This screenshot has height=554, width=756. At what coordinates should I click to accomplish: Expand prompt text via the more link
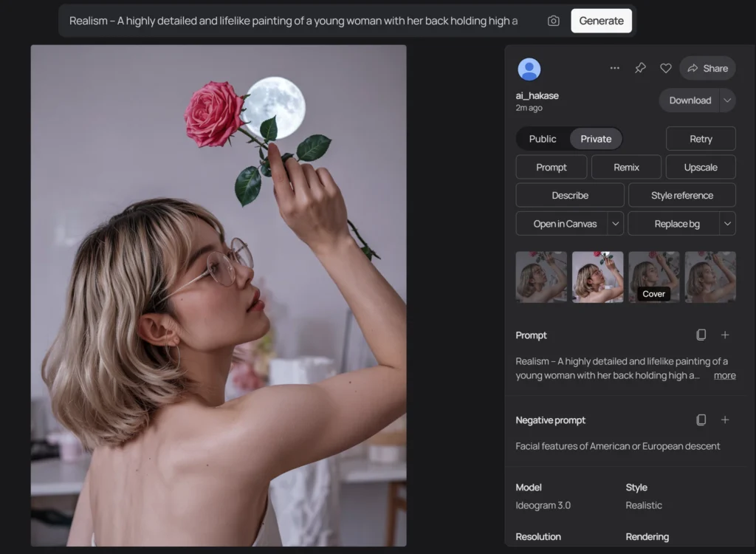(x=724, y=375)
